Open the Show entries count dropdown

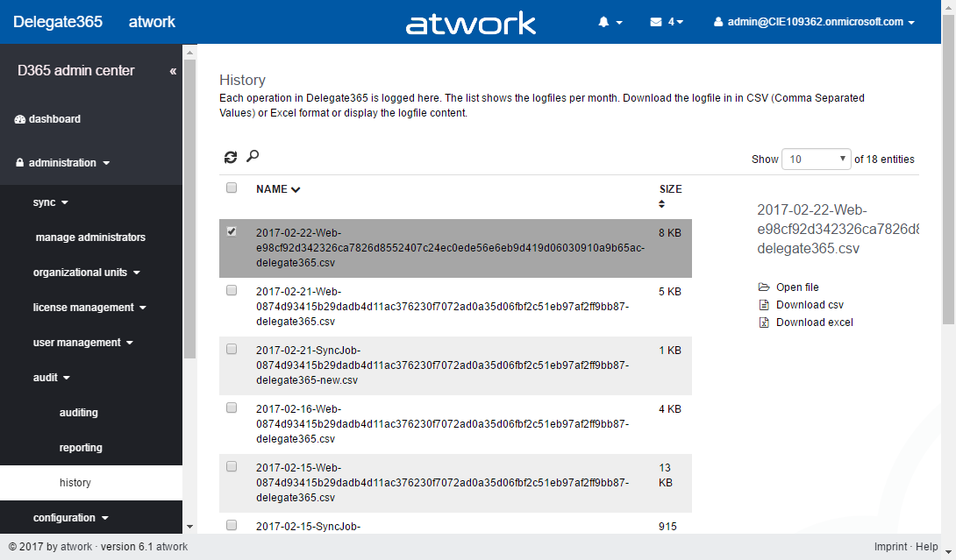coord(816,159)
